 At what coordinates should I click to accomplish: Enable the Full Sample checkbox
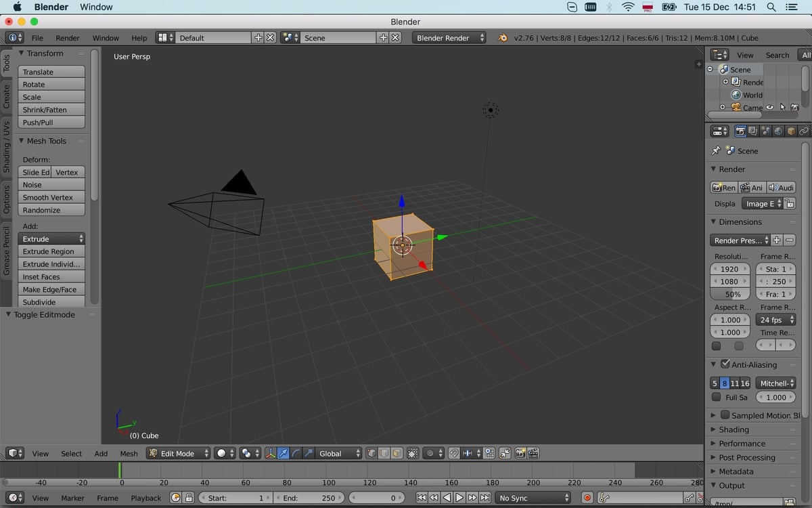pyautogui.click(x=717, y=398)
